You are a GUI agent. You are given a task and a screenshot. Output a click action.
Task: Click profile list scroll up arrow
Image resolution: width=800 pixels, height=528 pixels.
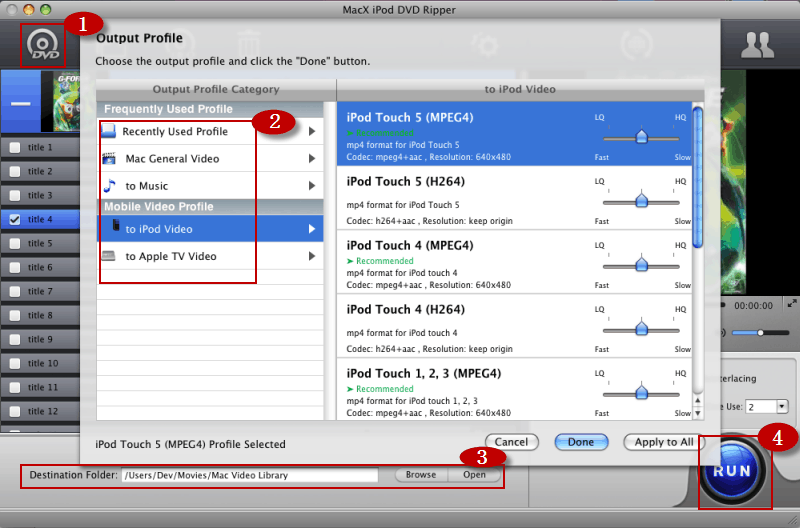(x=697, y=400)
